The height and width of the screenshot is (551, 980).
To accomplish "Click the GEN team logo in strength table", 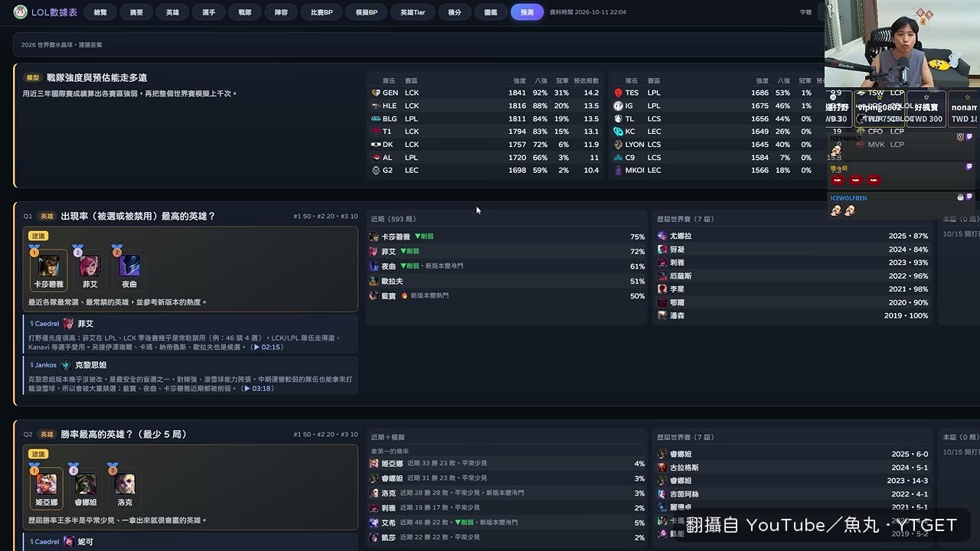I will click(375, 93).
